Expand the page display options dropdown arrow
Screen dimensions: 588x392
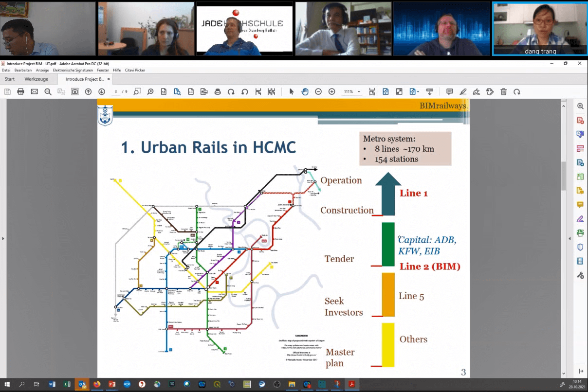[418, 91]
